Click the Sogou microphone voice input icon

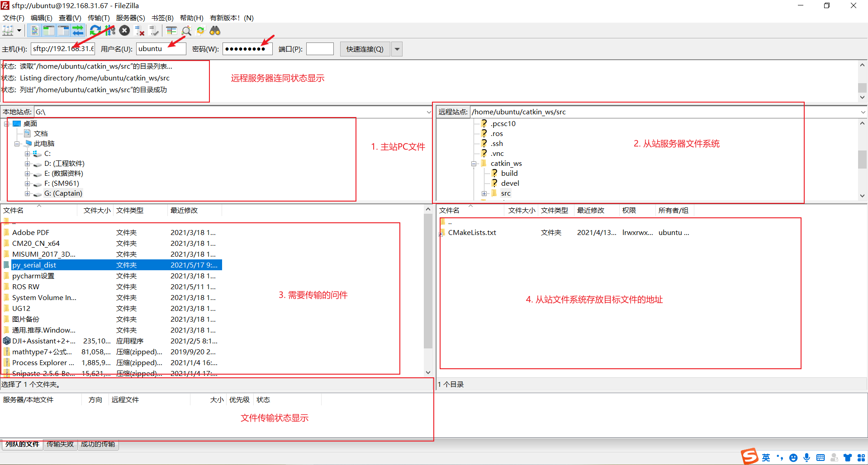click(x=807, y=457)
